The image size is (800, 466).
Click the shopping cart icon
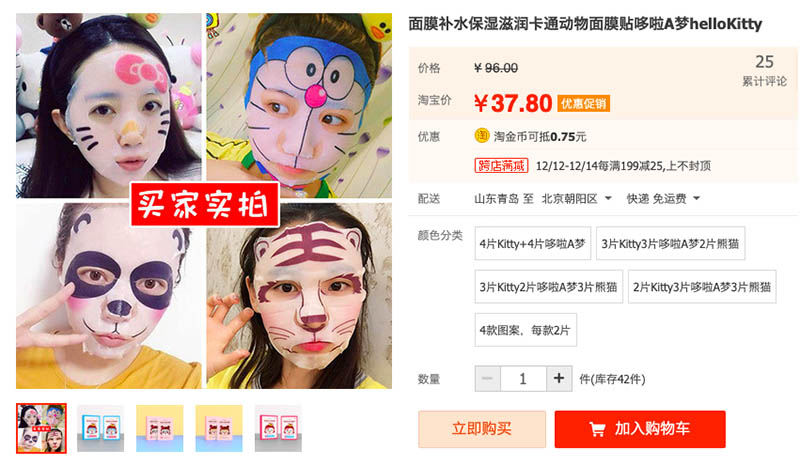597,429
